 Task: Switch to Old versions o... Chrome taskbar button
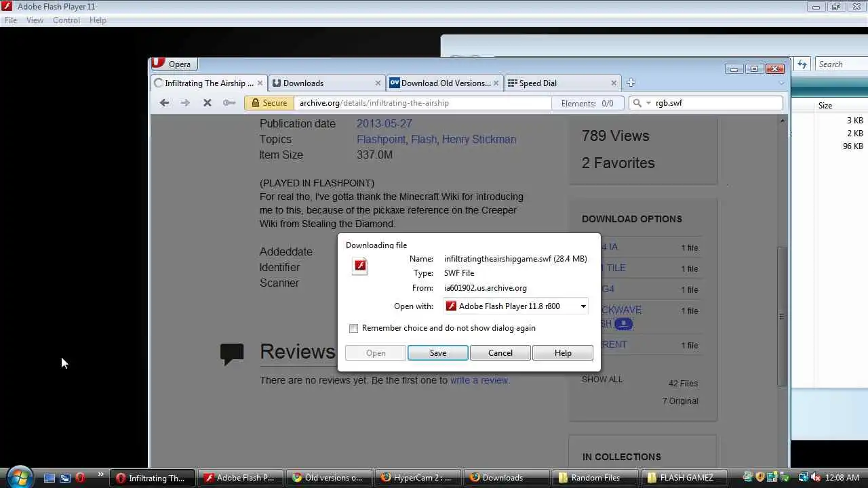pyautogui.click(x=330, y=478)
